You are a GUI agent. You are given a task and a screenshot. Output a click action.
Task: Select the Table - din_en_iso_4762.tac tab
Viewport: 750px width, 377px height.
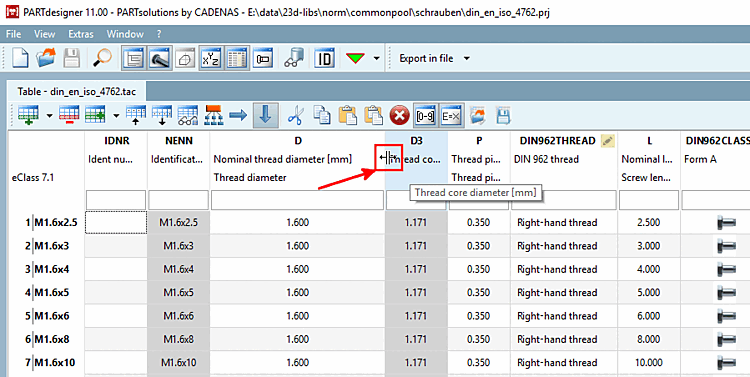(77, 91)
